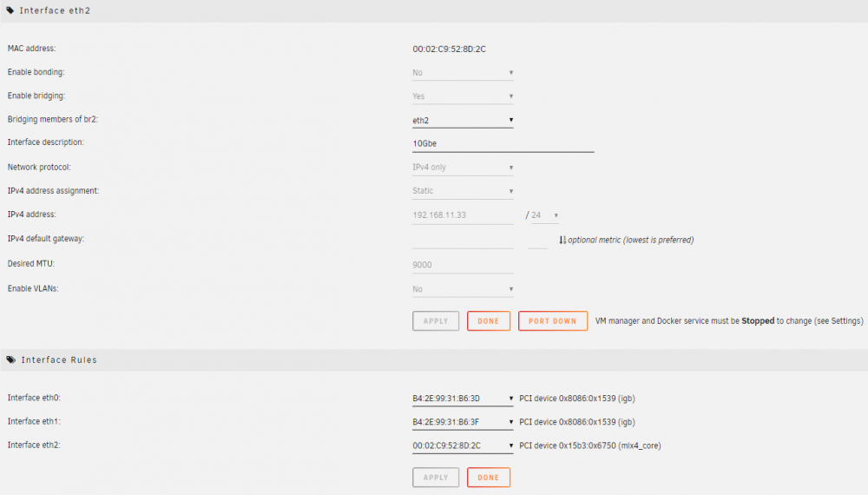Viewport: 868px width, 495px height.
Task: Open the Enable bonding dropdown
Action: [463, 73]
